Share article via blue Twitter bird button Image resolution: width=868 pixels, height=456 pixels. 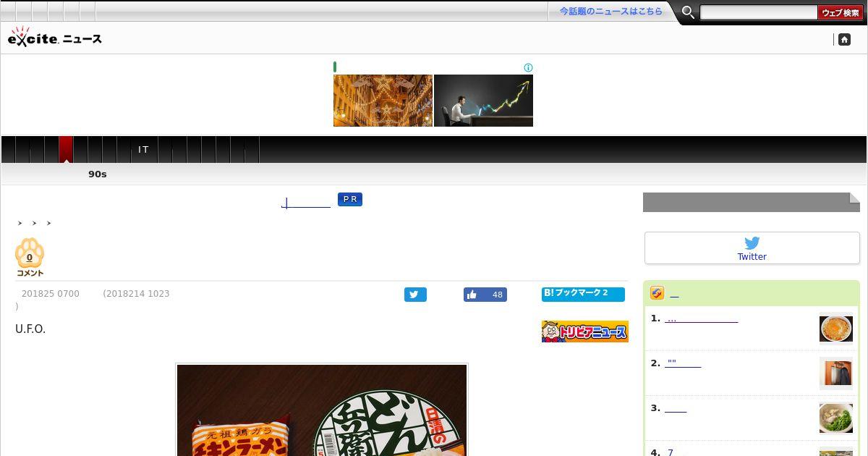[x=415, y=295]
